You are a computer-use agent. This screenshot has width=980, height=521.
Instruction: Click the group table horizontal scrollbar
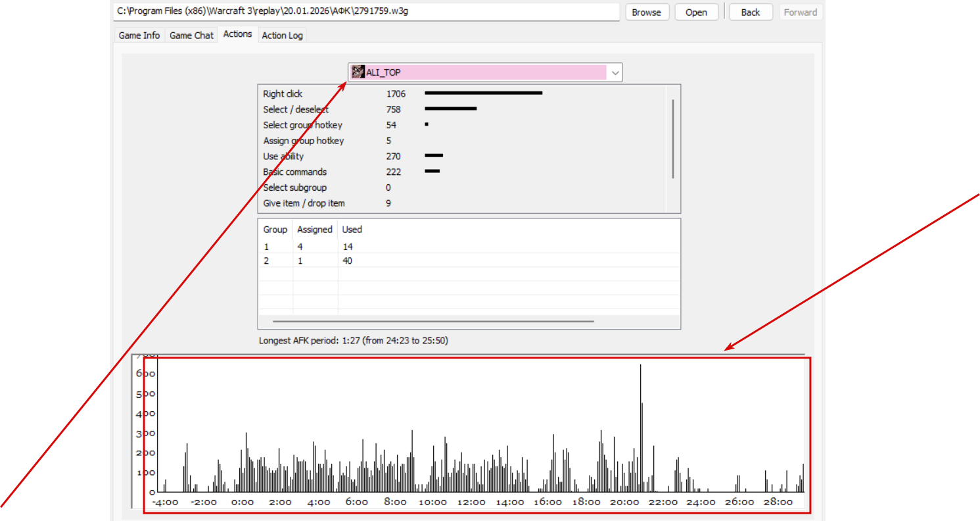coord(433,322)
